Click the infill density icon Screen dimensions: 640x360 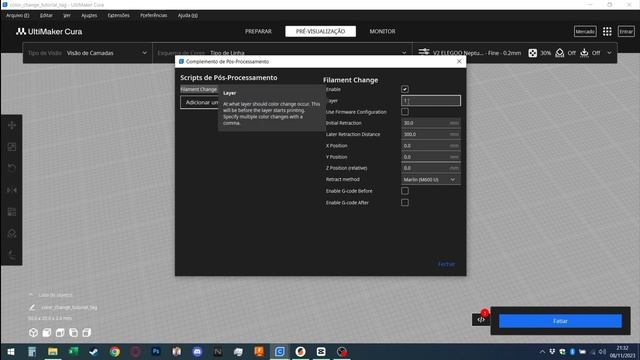pyautogui.click(x=532, y=53)
